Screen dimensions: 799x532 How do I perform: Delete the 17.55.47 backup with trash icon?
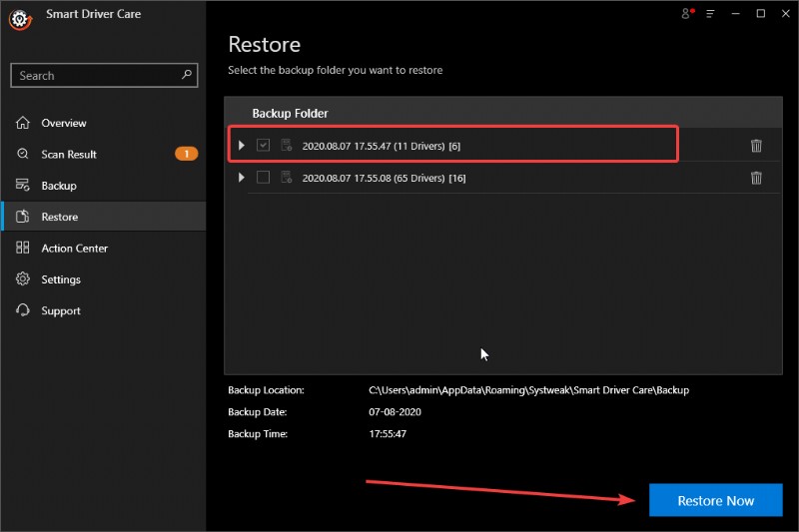point(756,146)
